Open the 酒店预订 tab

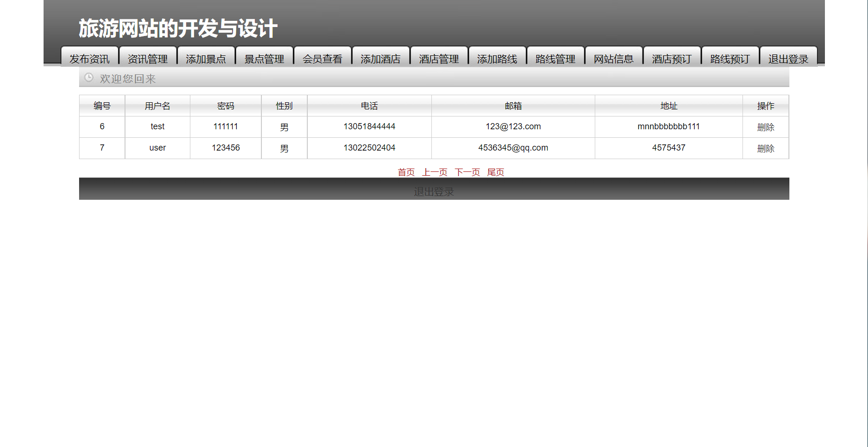[x=672, y=56]
